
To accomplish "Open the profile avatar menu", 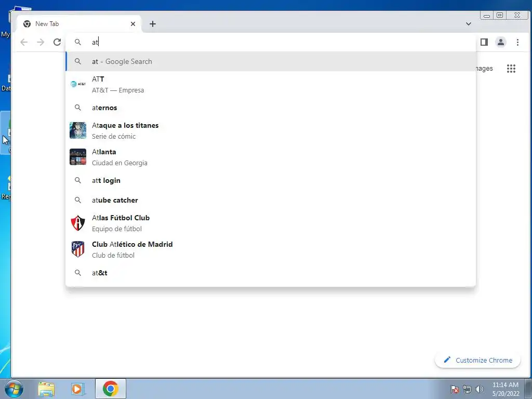I will click(501, 42).
